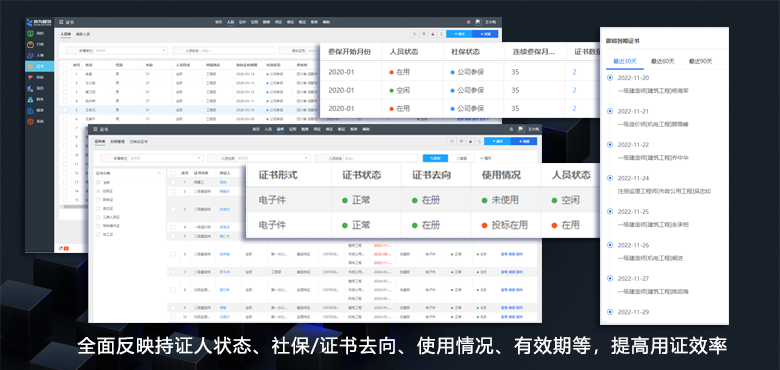Click 创建 button in front 证书 window
Image resolution: width=780 pixels, height=370 pixels.
[x=524, y=141]
